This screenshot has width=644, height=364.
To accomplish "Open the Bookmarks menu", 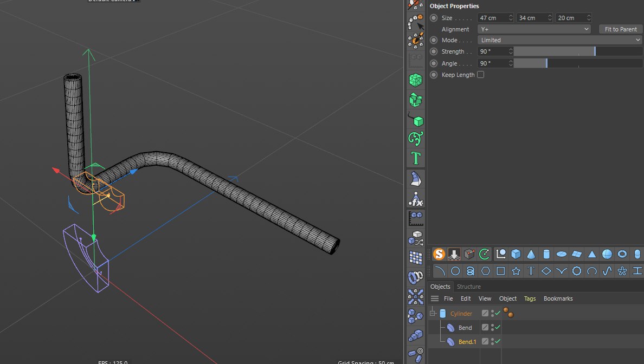I will (558, 299).
